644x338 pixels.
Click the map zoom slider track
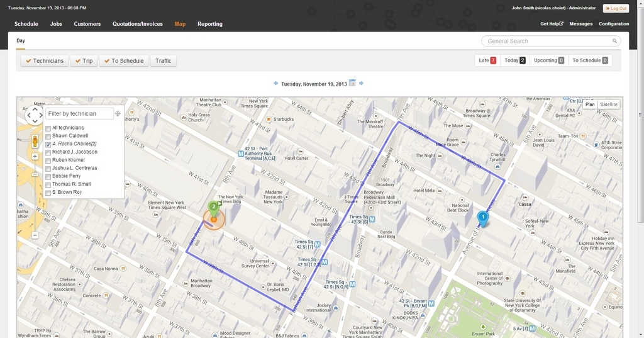[x=35, y=196]
